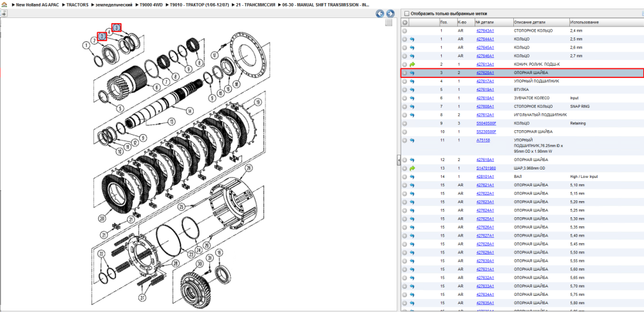
Task: Click blue arrow icon for part 427835A1
Action: [x=412, y=302]
